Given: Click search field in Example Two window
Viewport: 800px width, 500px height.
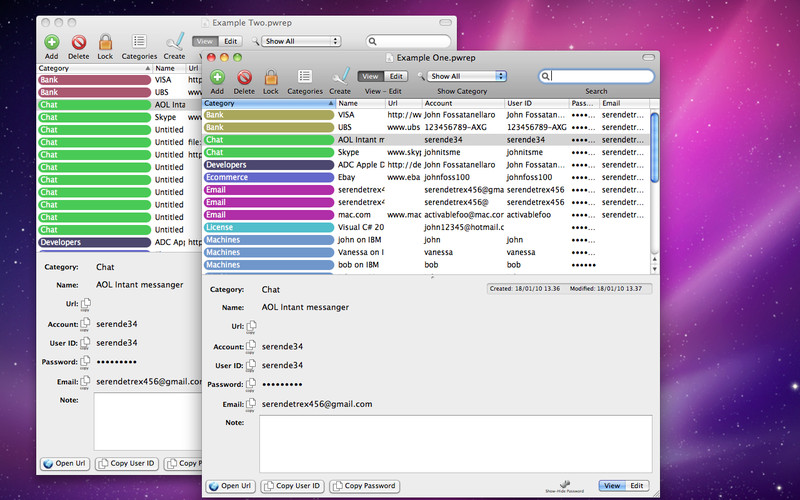Looking at the screenshot, I should point(408,41).
